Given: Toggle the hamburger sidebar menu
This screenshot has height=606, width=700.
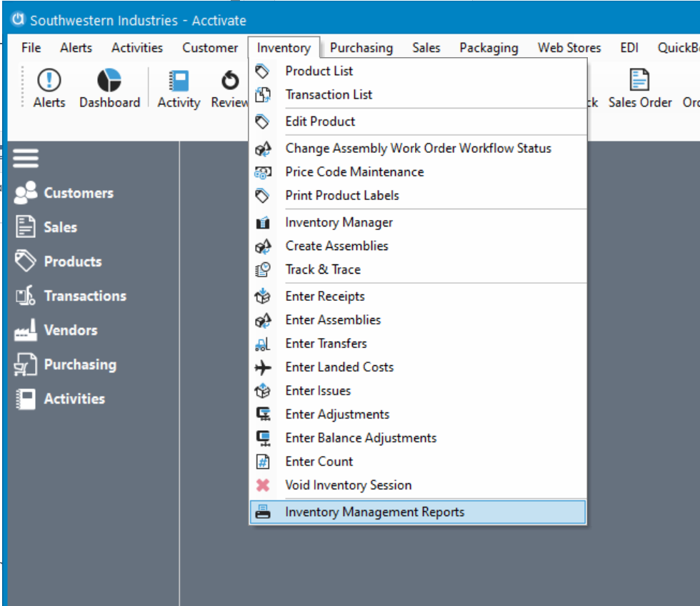Looking at the screenshot, I should coord(26,158).
